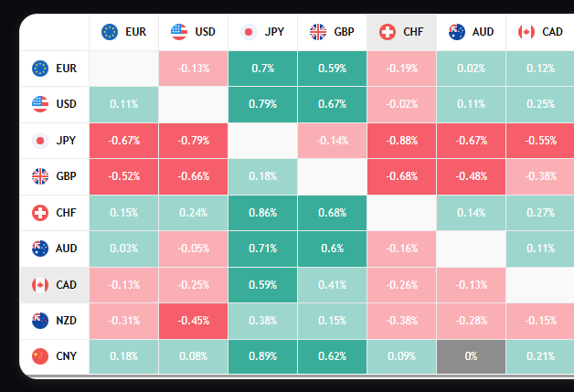Select the AUD column header label
The height and width of the screenshot is (392, 574).
coord(483,32)
